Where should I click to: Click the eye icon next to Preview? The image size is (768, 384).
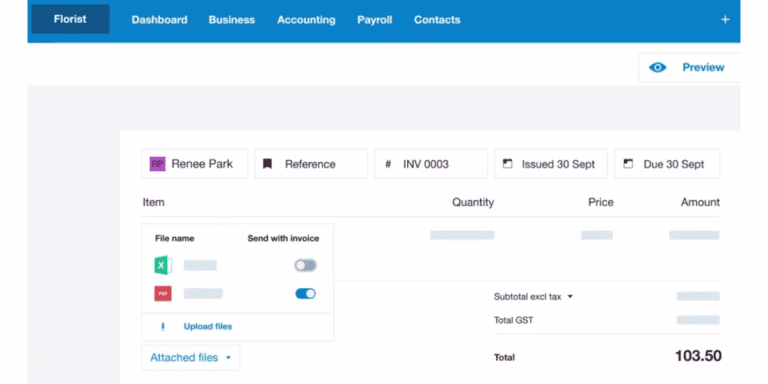tap(657, 68)
